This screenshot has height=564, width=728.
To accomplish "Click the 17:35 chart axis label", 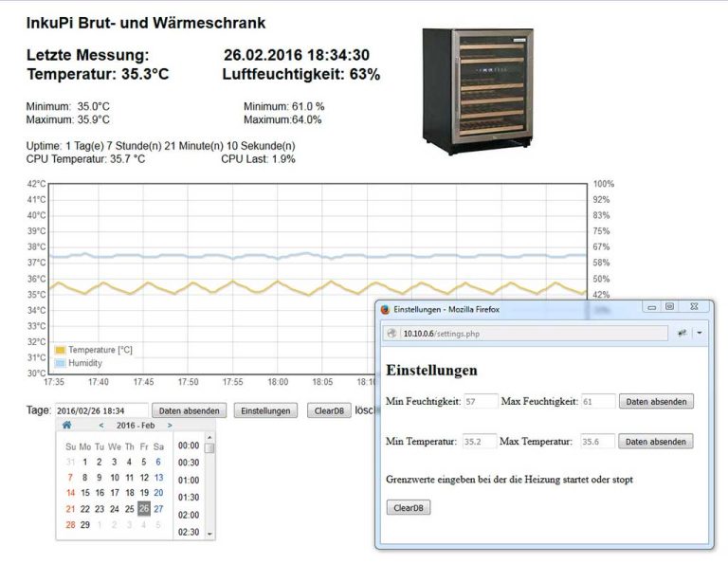I will 54,382.
